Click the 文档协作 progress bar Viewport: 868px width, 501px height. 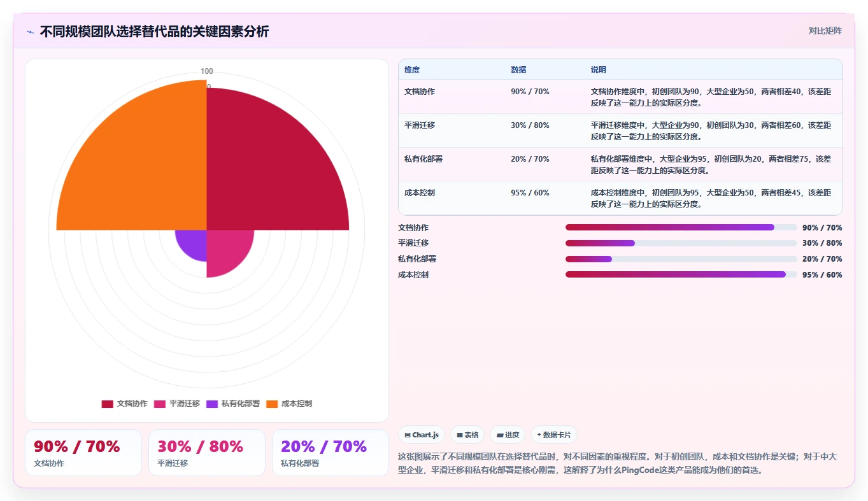click(x=681, y=227)
